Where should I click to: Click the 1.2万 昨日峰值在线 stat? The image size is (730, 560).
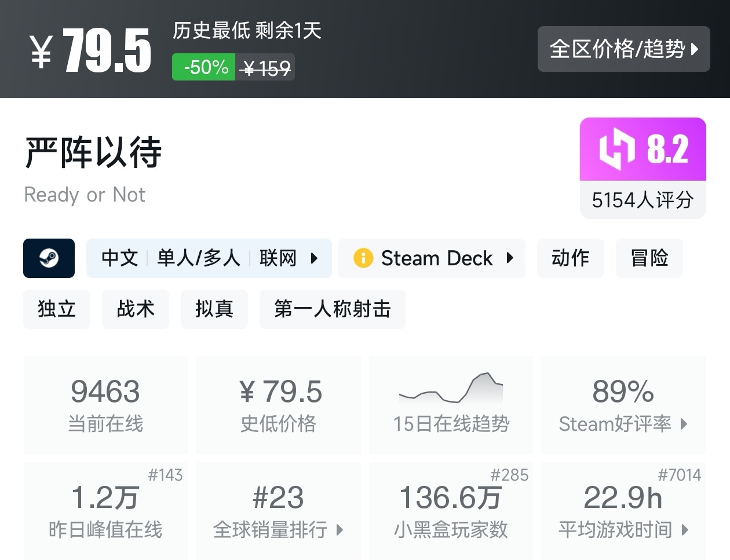point(105,511)
